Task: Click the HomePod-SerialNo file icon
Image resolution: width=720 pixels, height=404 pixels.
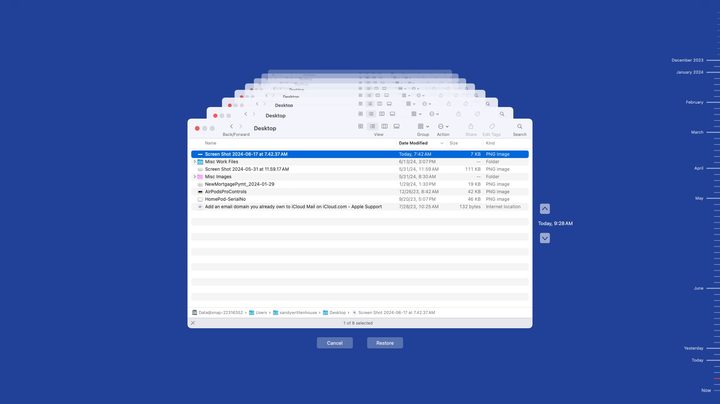Action: (200, 199)
